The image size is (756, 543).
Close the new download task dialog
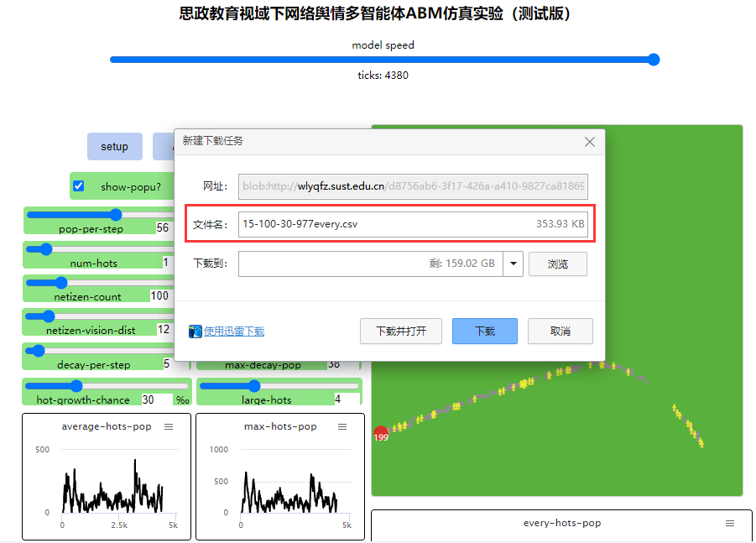click(x=589, y=142)
